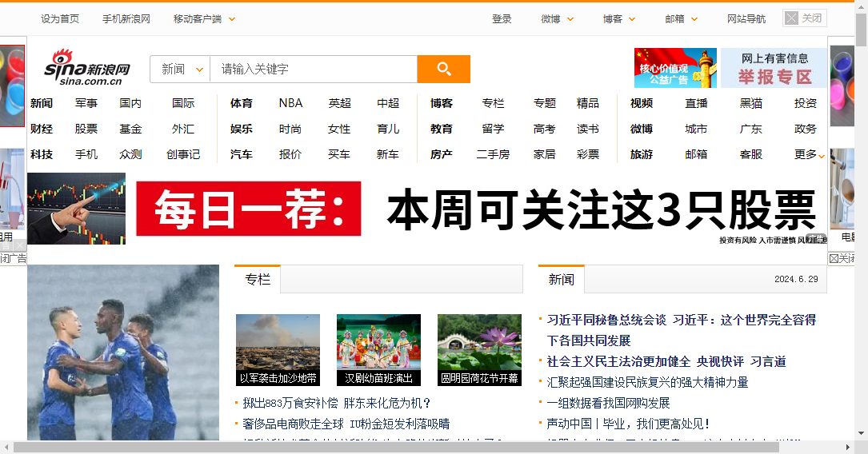Expand the 移动客户端 dropdown

205,18
